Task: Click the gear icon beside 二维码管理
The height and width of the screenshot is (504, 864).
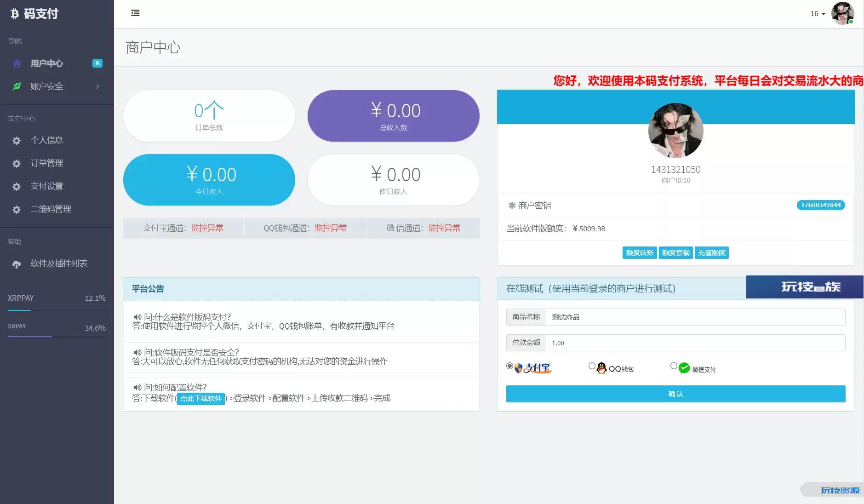Action: [17, 210]
